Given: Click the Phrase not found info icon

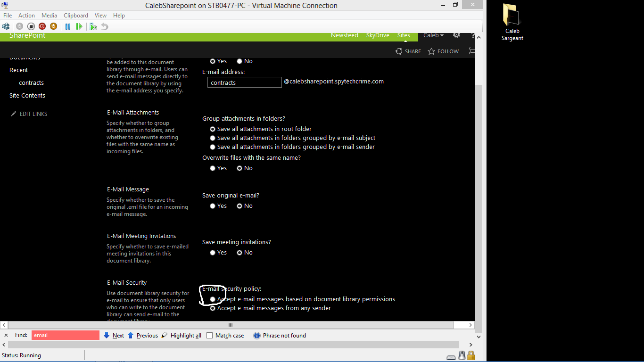Looking at the screenshot, I should 257,336.
